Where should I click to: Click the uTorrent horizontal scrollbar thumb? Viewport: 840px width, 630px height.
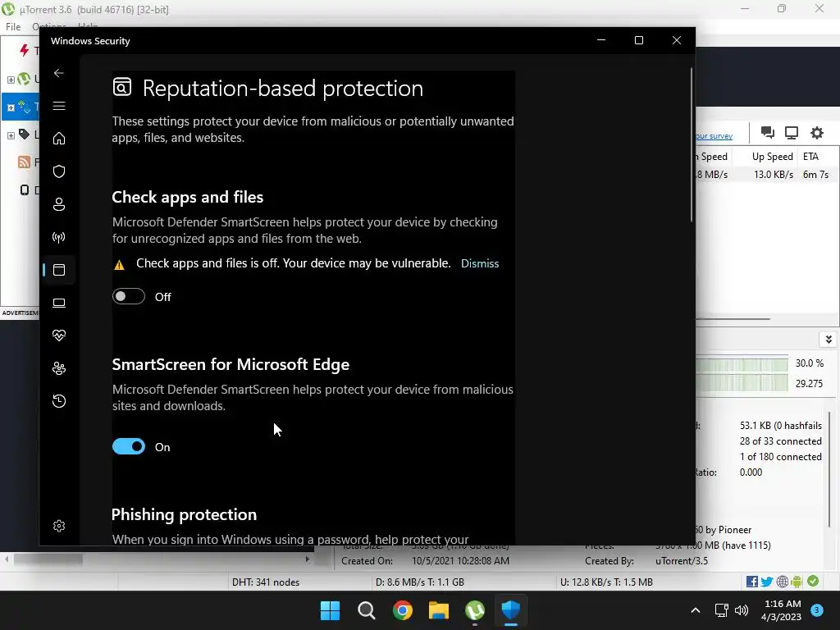[48, 559]
